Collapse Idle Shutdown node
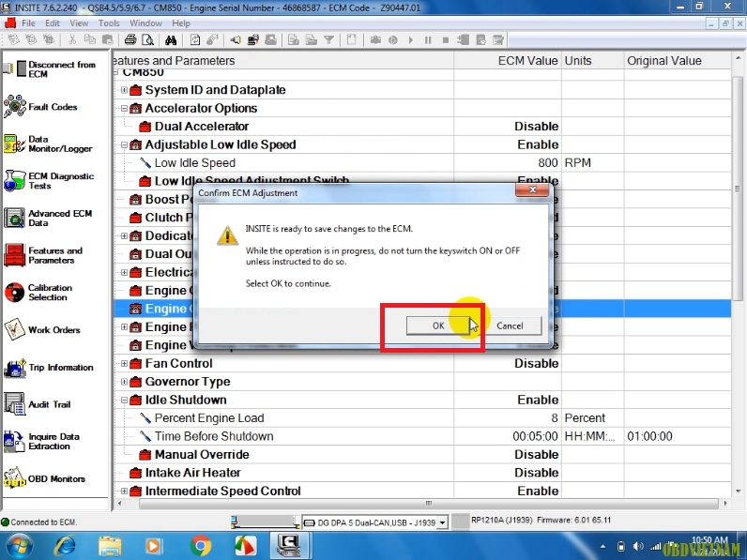Screen dimensions: 747x560 tap(124, 400)
